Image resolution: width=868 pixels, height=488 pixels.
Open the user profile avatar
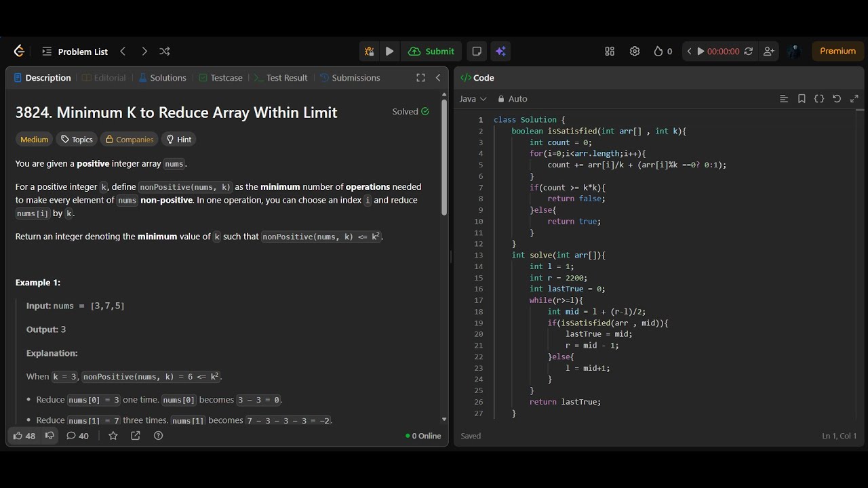tap(794, 51)
